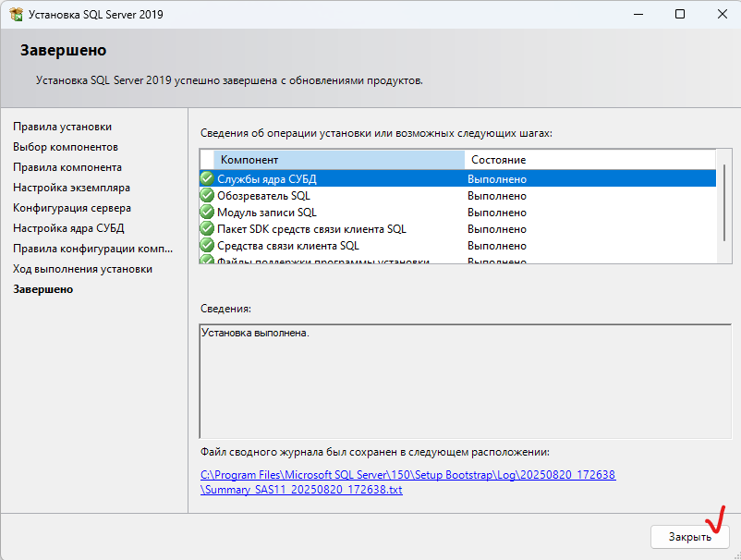Click green check icon beside Пакет SDK средств связи
Viewport: 741px width, 560px height.
click(x=207, y=229)
